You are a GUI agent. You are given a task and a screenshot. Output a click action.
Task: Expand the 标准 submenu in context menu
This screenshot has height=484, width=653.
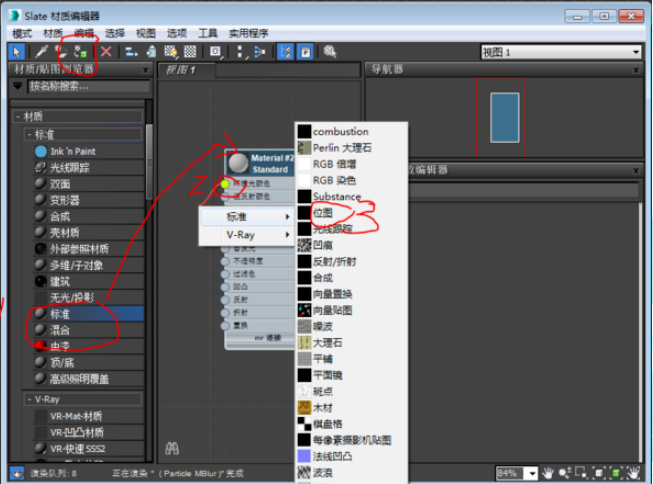247,217
